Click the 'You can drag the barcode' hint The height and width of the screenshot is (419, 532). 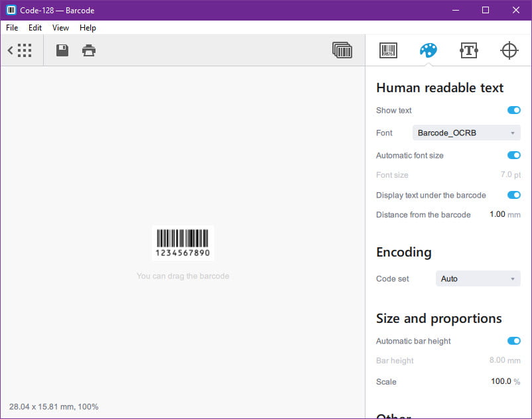(x=183, y=276)
